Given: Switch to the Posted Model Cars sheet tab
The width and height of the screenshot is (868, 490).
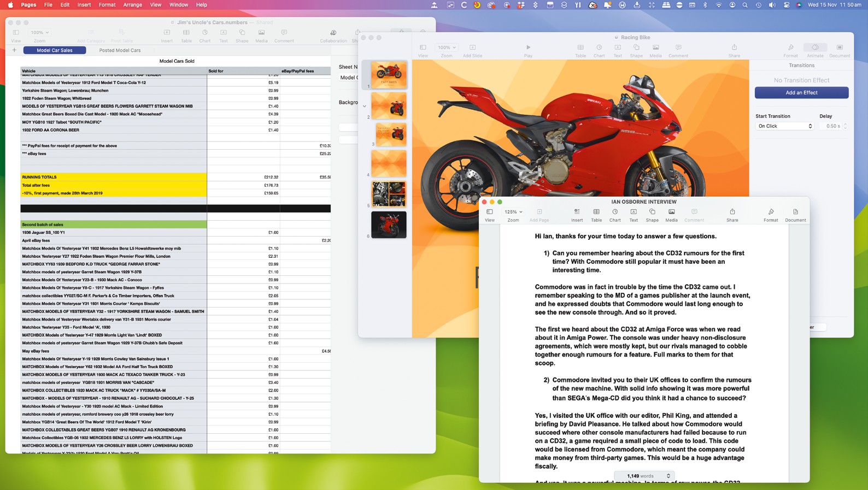Looking at the screenshot, I should [120, 50].
